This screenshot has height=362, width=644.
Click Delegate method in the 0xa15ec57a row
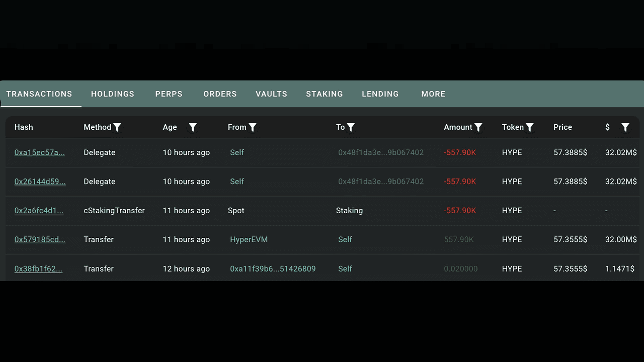click(99, 152)
